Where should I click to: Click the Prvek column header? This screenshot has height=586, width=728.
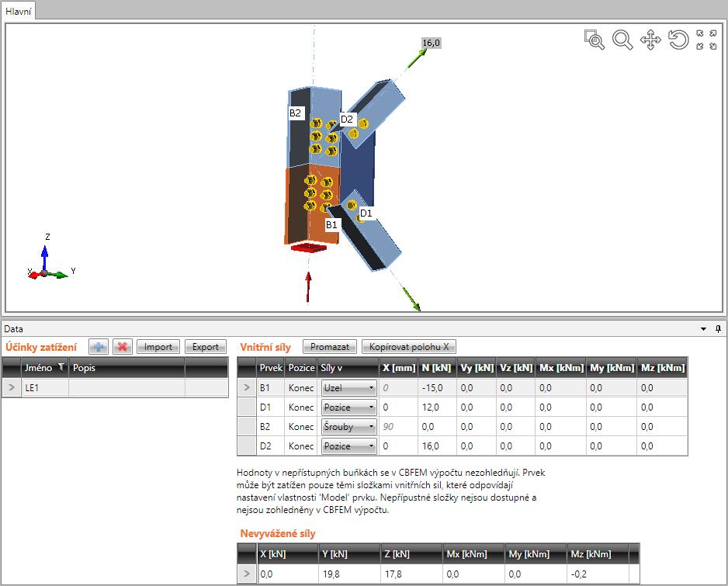click(271, 368)
